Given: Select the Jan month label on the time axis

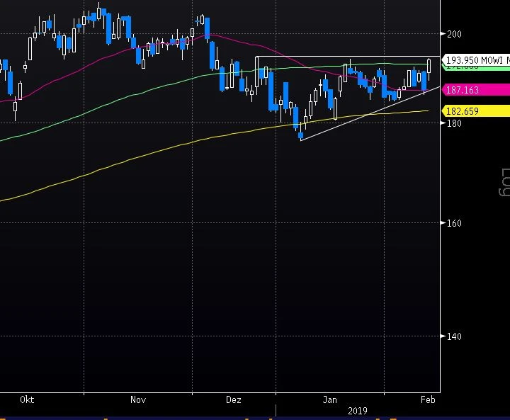Looking at the screenshot, I should pyautogui.click(x=329, y=400).
